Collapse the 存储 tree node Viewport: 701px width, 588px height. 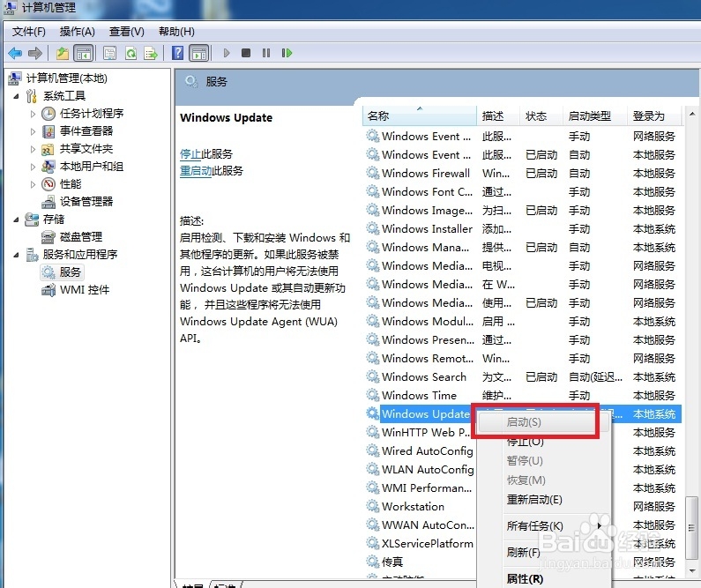tap(16, 220)
